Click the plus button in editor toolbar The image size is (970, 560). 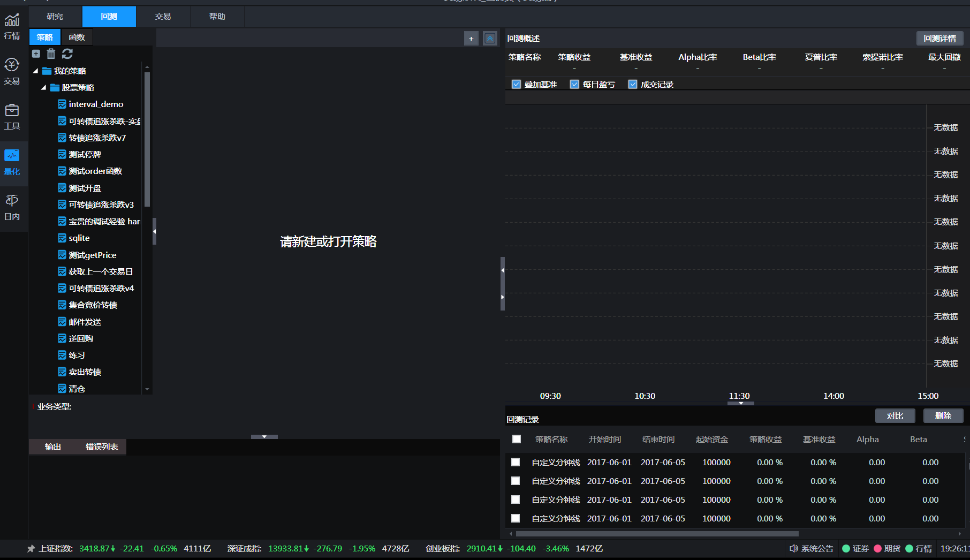pyautogui.click(x=471, y=39)
